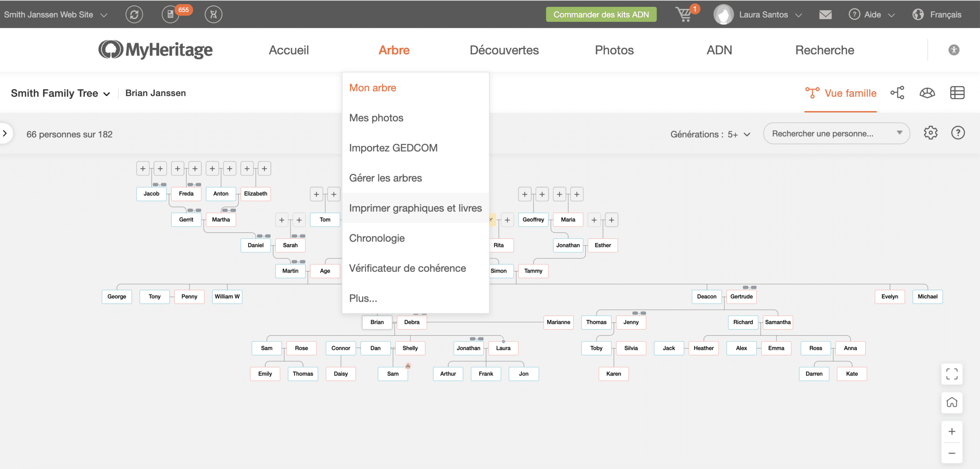
Task: Switch to list view icon
Action: pyautogui.click(x=957, y=93)
